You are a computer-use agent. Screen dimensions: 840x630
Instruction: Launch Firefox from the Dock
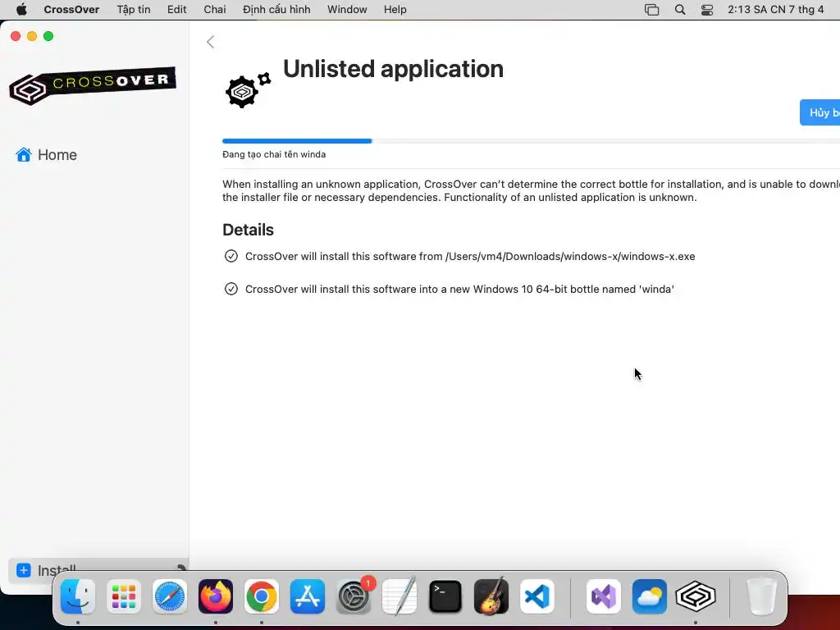tap(216, 596)
